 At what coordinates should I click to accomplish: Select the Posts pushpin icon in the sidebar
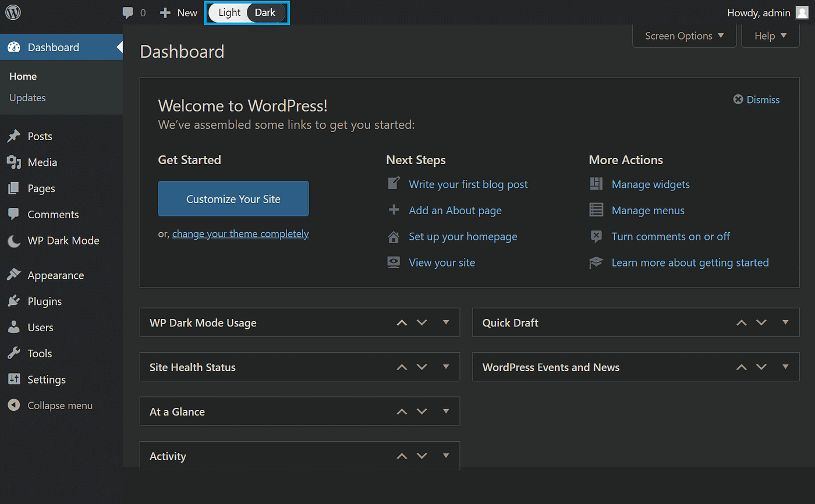(x=14, y=136)
